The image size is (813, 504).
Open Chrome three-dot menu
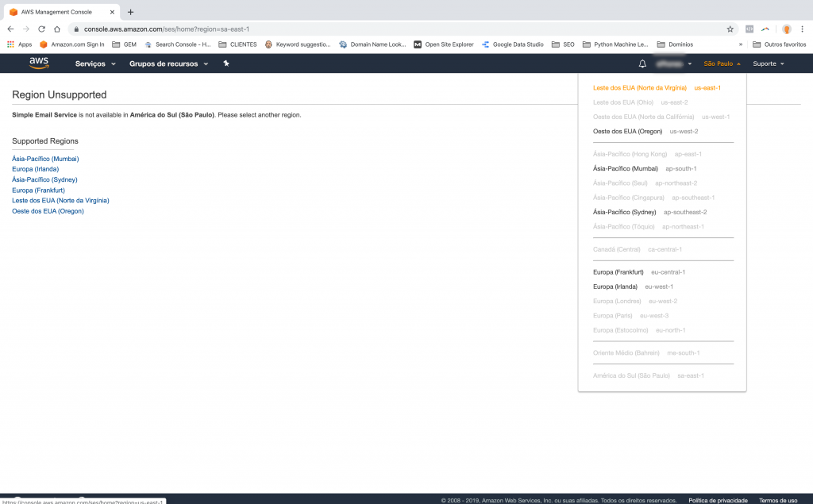pos(802,29)
